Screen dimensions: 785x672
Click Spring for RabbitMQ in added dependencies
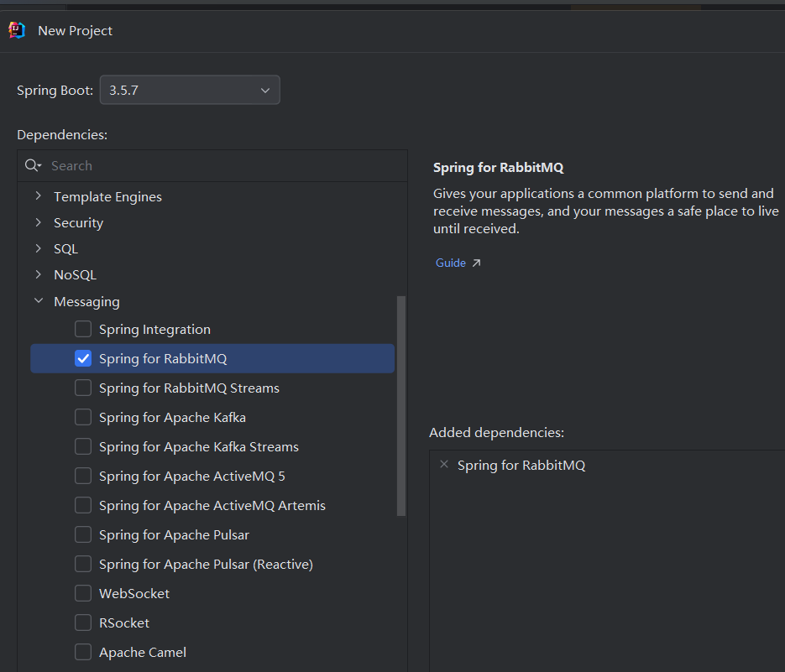click(x=521, y=466)
